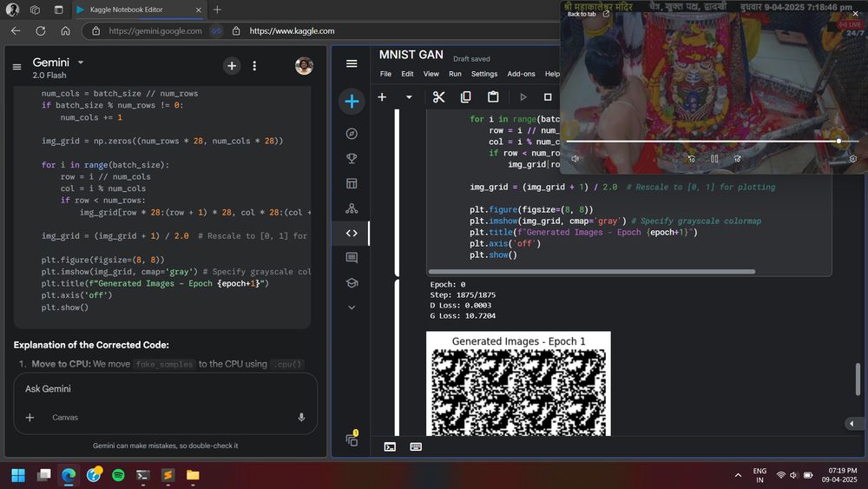
Task: Open Learn graduation cap icon in sidebar
Action: (352, 283)
